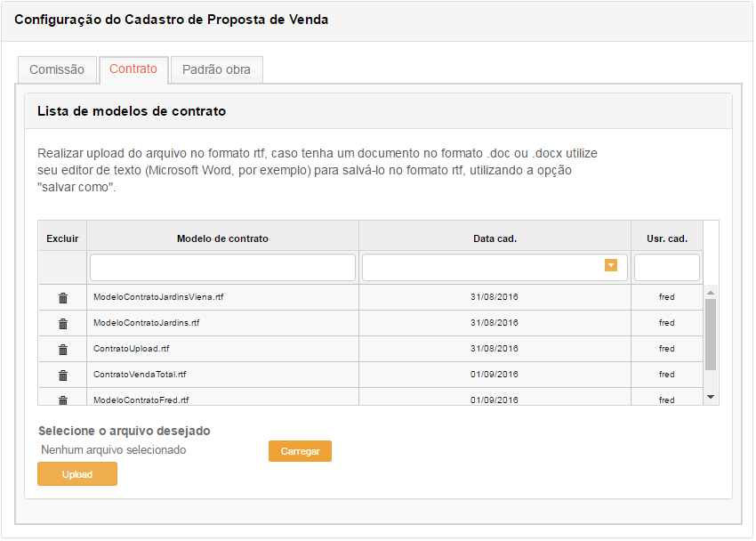Click the Data cad. column header
The height and width of the screenshot is (541, 756).
click(x=495, y=238)
